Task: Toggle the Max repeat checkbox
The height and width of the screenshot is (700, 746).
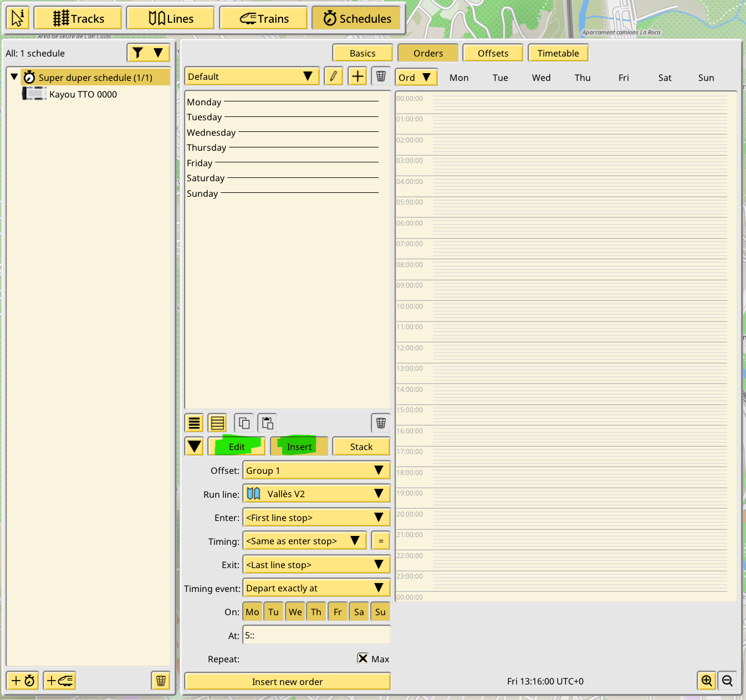Action: tap(363, 658)
